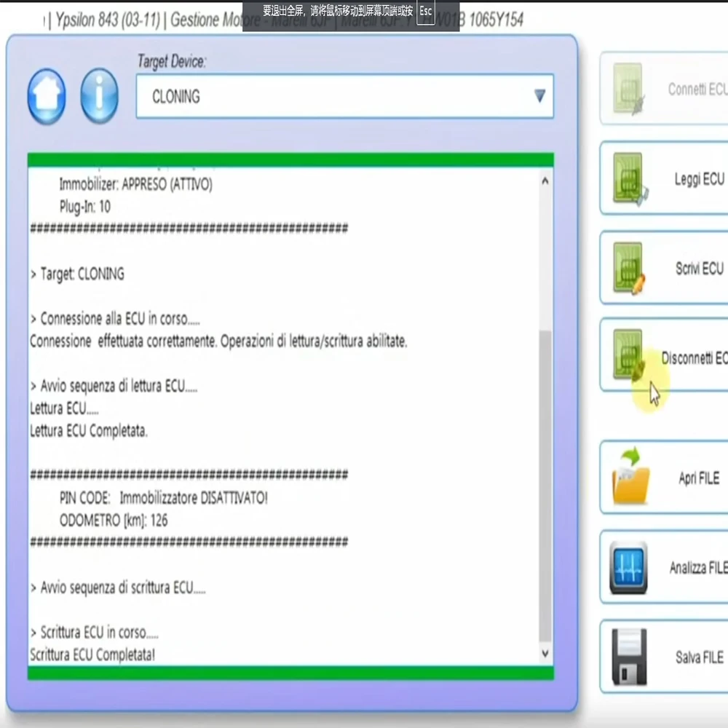Click the 'Scrittura ECU Completata!' log line
The image size is (728, 728).
point(93,654)
